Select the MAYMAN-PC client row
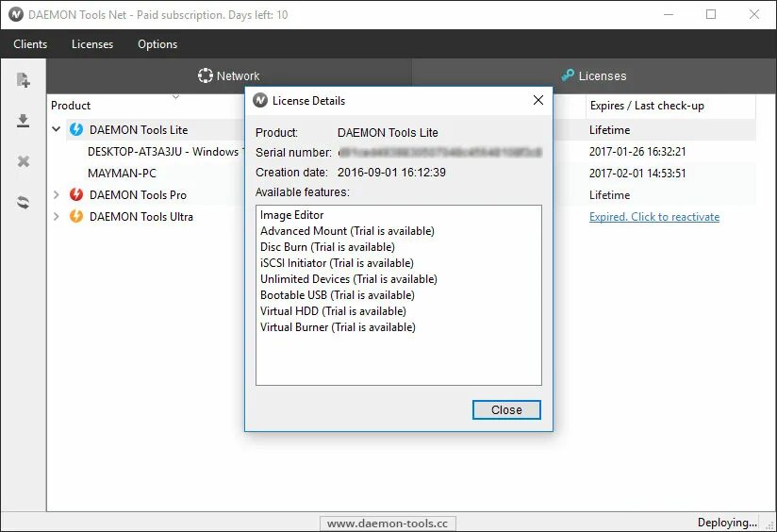Image resolution: width=777 pixels, height=532 pixels. [x=122, y=174]
